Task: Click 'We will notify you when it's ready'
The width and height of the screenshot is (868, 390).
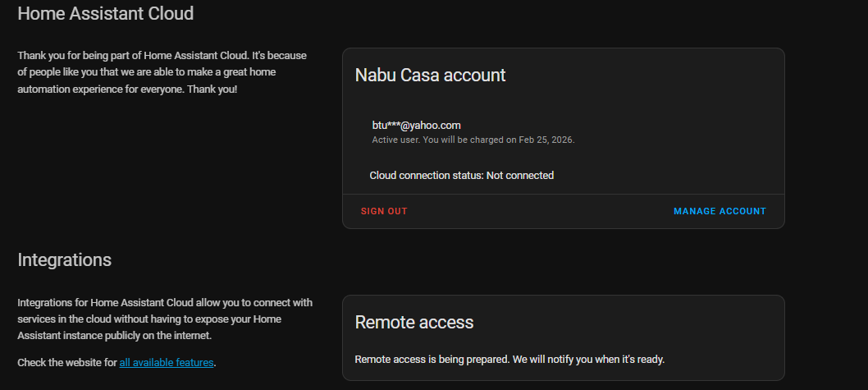Action: coord(588,360)
